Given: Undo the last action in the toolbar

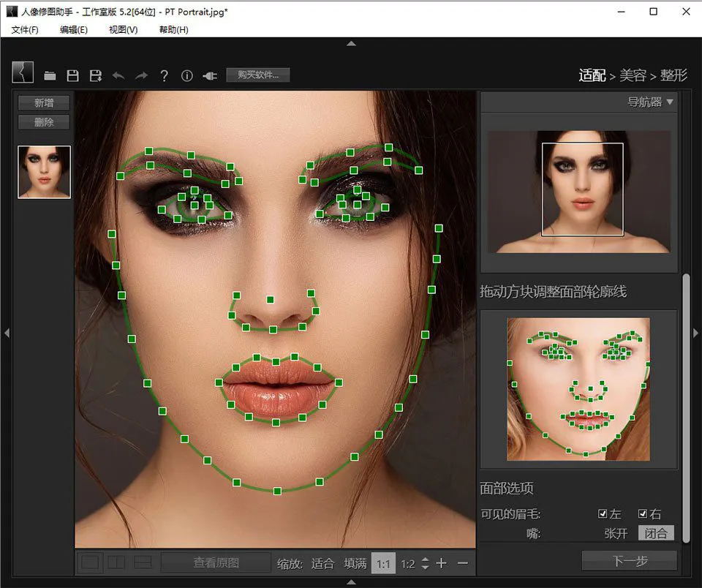Looking at the screenshot, I should pyautogui.click(x=118, y=75).
